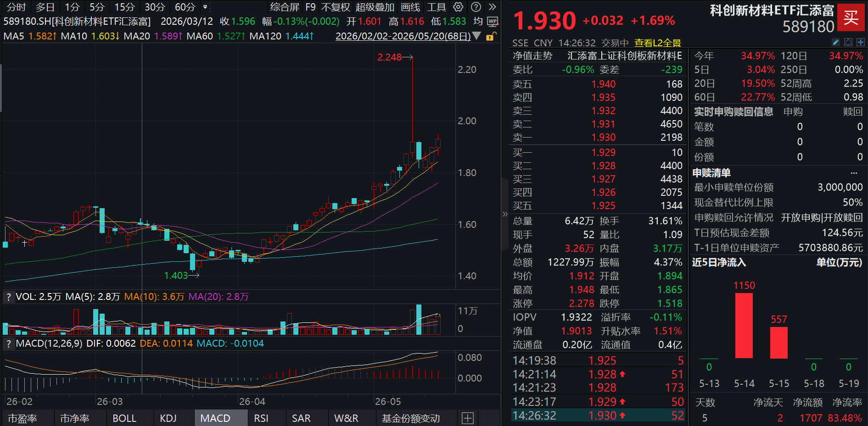The image size is (868, 426).
Task: Click the pencil note icon
Action: 836,42
